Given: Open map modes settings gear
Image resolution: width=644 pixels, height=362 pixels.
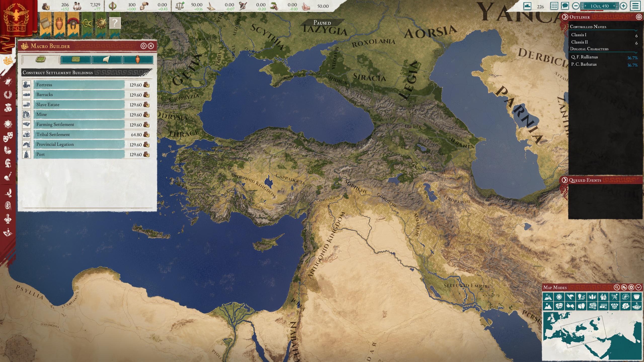Looking at the screenshot, I should (631, 287).
